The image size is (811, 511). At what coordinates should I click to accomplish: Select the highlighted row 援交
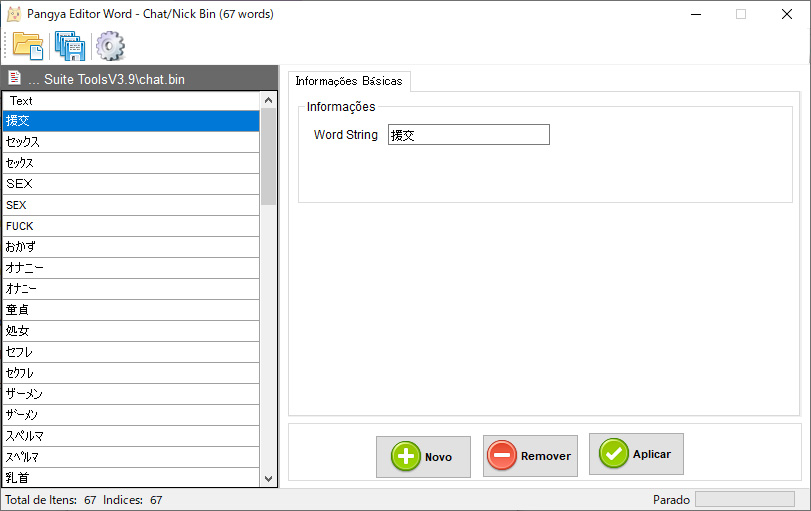[131, 121]
